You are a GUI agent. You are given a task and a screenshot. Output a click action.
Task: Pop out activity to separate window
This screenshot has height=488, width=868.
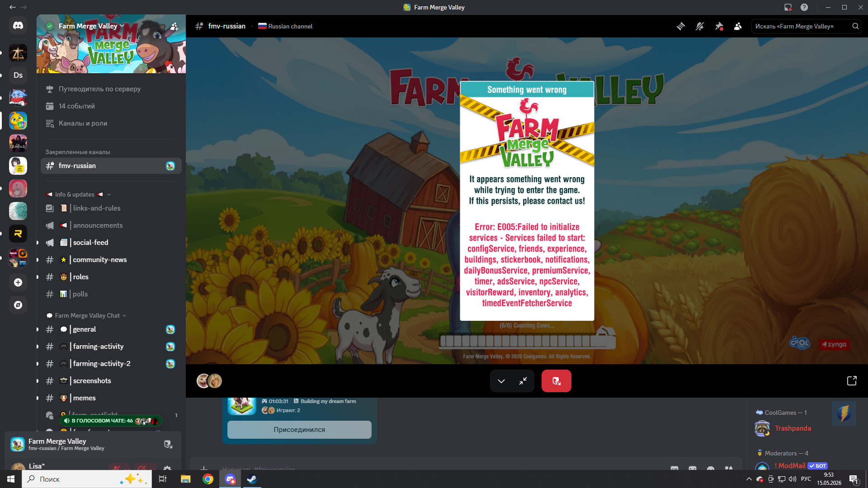click(x=852, y=381)
